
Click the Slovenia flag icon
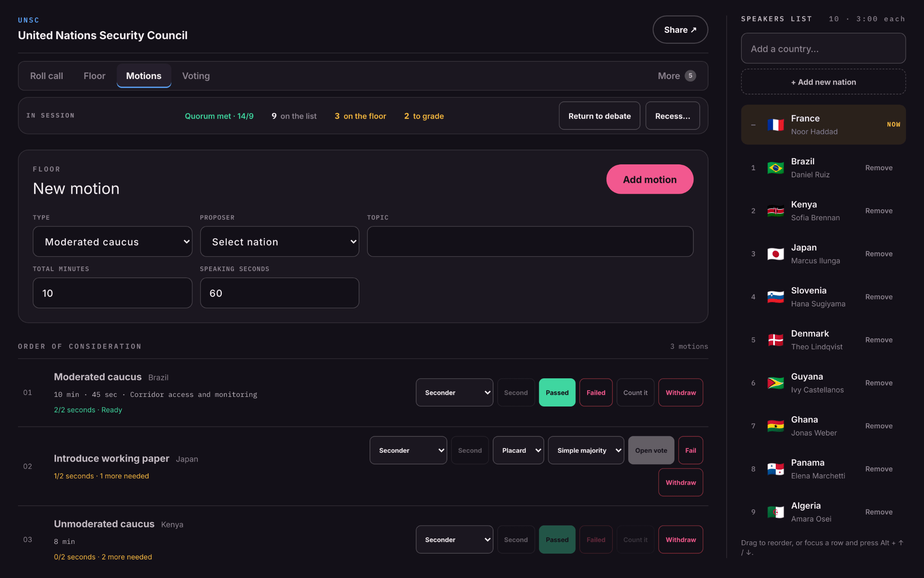tap(775, 297)
